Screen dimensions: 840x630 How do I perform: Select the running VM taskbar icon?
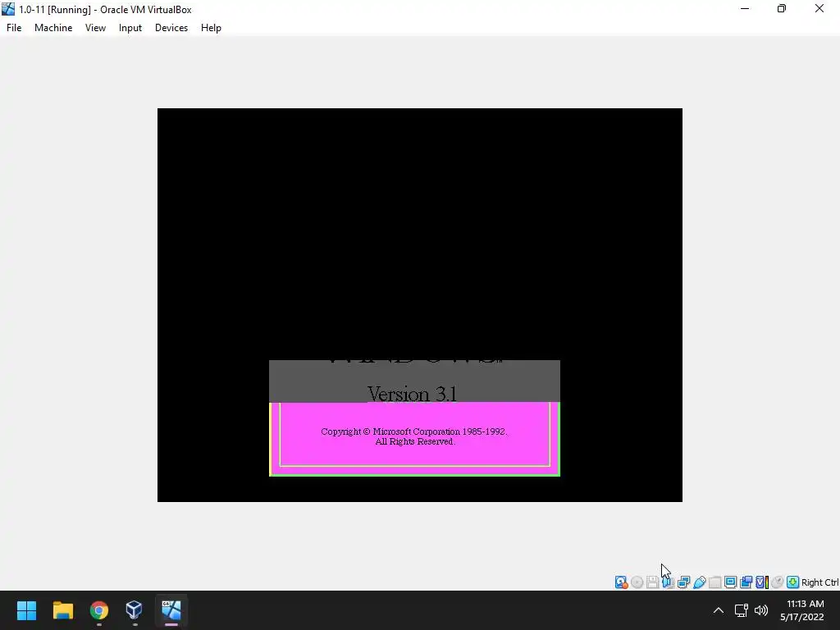coord(171,610)
